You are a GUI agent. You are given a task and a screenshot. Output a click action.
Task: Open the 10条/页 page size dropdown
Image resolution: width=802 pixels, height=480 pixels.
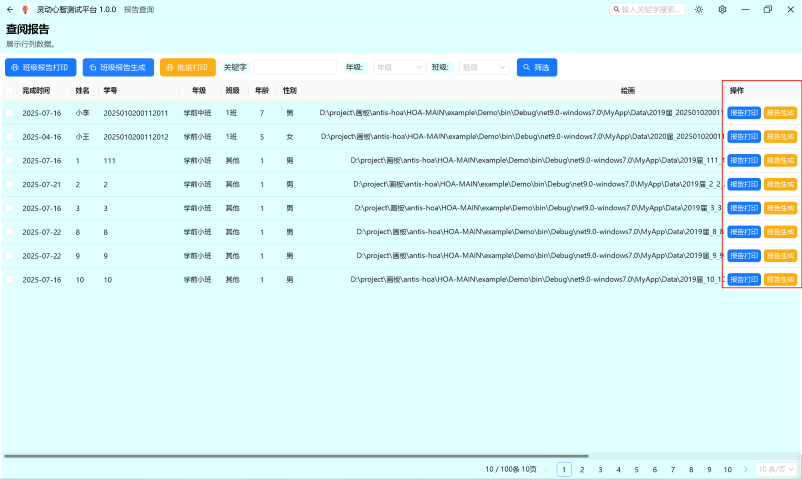(x=776, y=469)
